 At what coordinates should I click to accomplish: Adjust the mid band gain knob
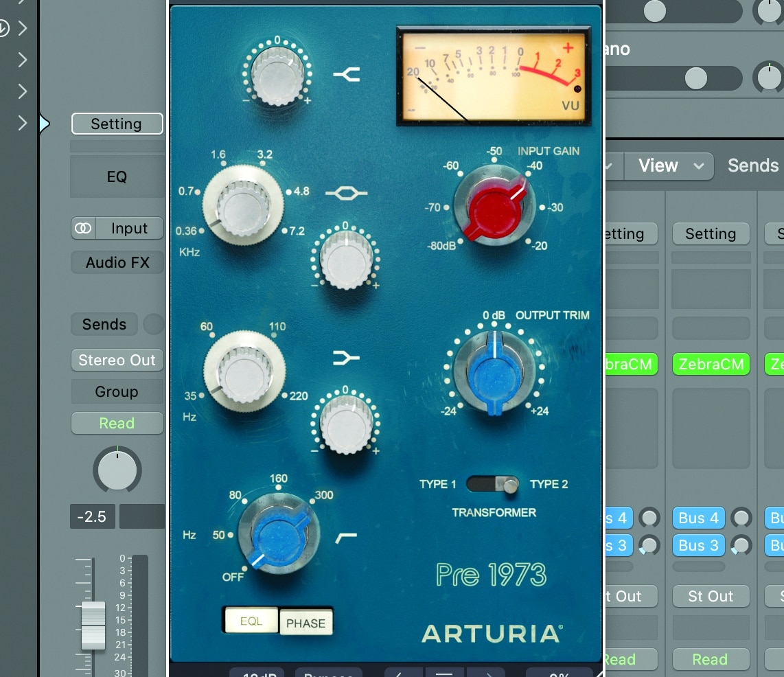pyautogui.click(x=346, y=259)
